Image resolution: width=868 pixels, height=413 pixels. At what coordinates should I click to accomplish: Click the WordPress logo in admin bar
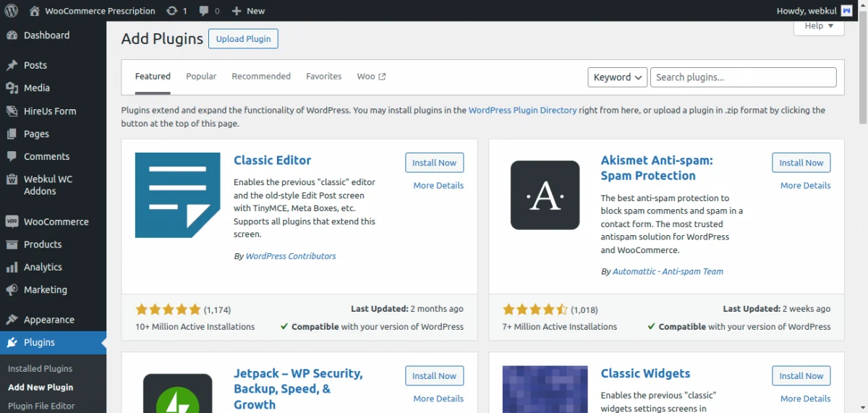coord(11,11)
